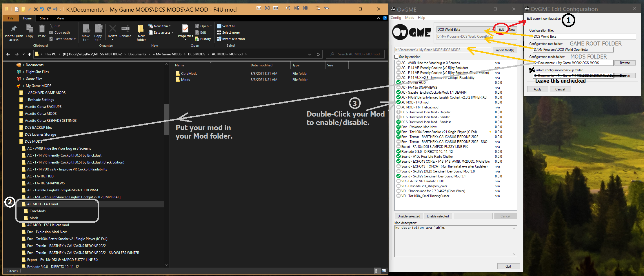Open OvGME Mods menu
The height and width of the screenshot is (276, 644).
410,18
